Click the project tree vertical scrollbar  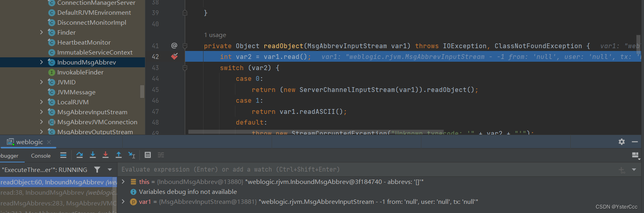tap(142, 92)
